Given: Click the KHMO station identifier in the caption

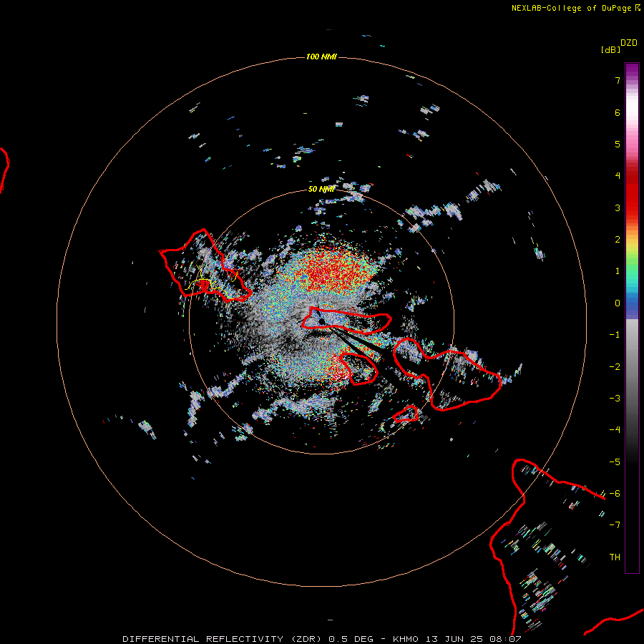Looking at the screenshot, I should click(406, 639).
